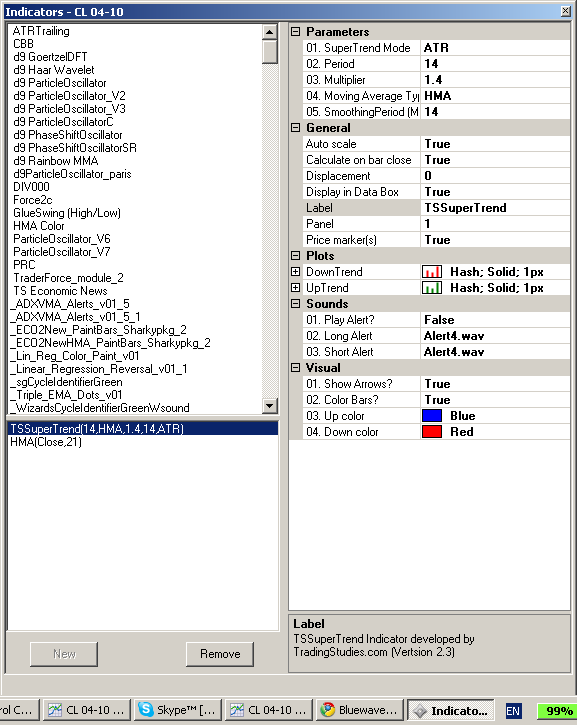The width and height of the screenshot is (577, 725).
Task: Toggle Auto scale True value
Action: coord(495,144)
